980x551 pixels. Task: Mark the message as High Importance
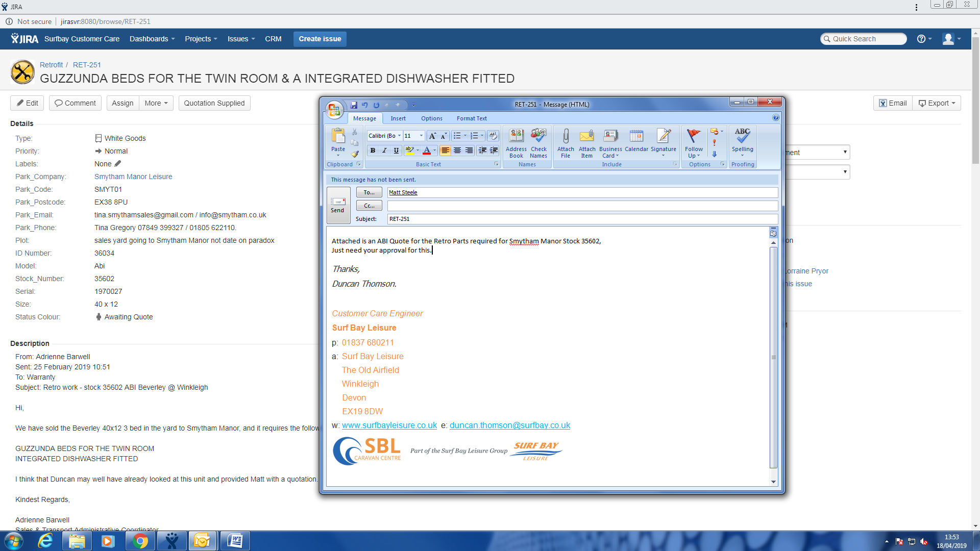tap(714, 143)
